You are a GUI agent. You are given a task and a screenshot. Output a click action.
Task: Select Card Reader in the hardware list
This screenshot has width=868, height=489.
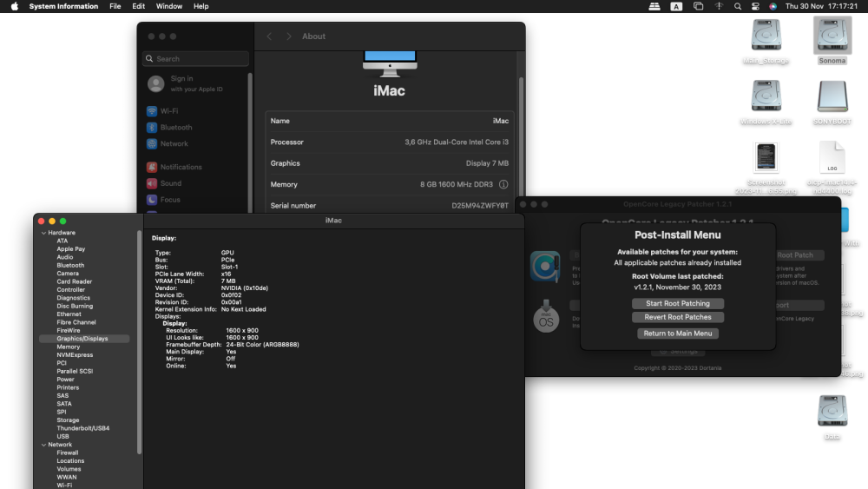tap(74, 281)
